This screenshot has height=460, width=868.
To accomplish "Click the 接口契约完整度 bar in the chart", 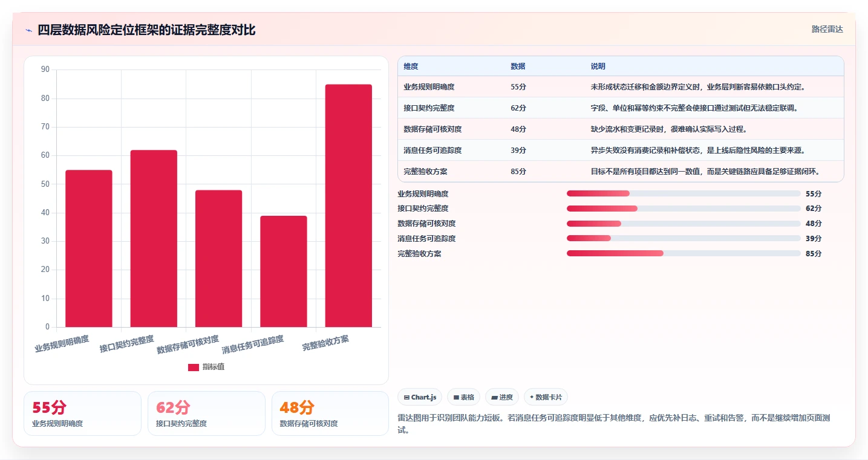I will (x=154, y=238).
